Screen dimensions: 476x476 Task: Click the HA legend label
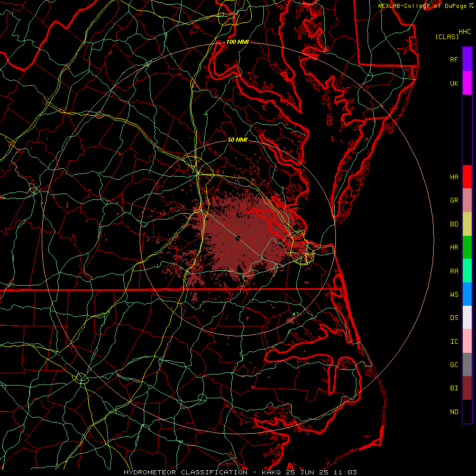coord(454,177)
